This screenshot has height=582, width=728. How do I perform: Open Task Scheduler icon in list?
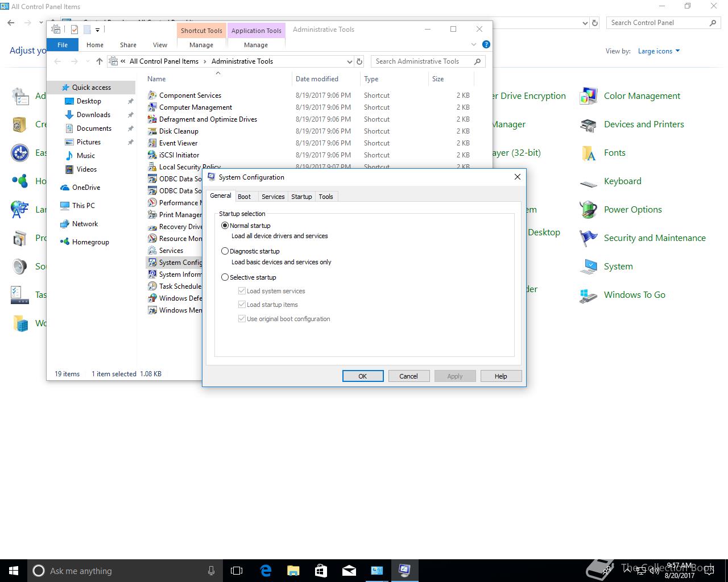152,286
